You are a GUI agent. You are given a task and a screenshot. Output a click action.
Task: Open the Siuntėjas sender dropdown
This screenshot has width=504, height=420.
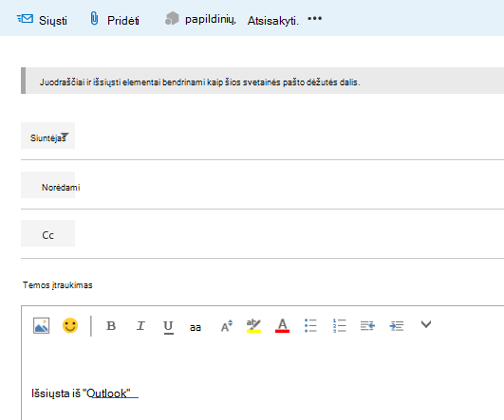point(47,136)
